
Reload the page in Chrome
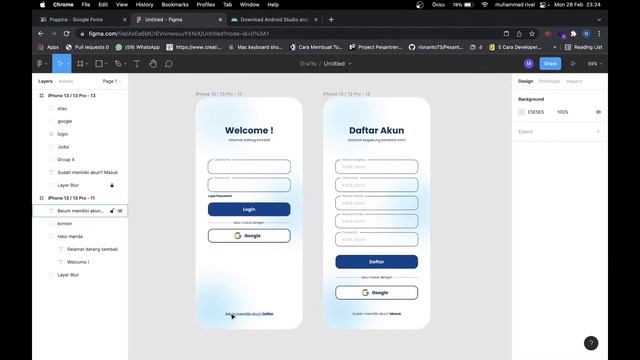click(67, 33)
